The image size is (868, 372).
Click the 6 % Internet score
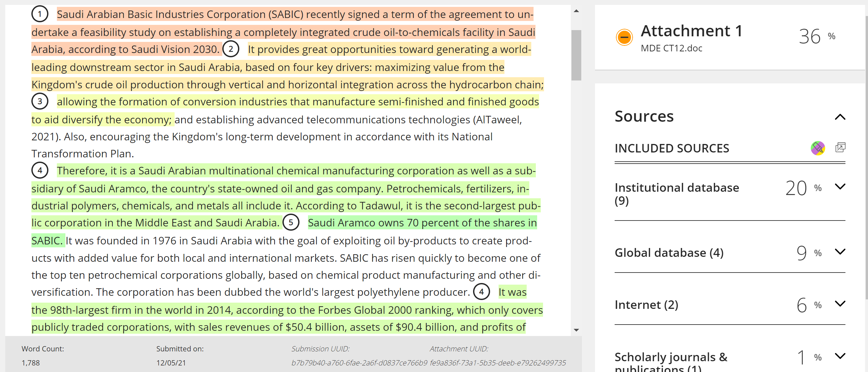click(809, 305)
